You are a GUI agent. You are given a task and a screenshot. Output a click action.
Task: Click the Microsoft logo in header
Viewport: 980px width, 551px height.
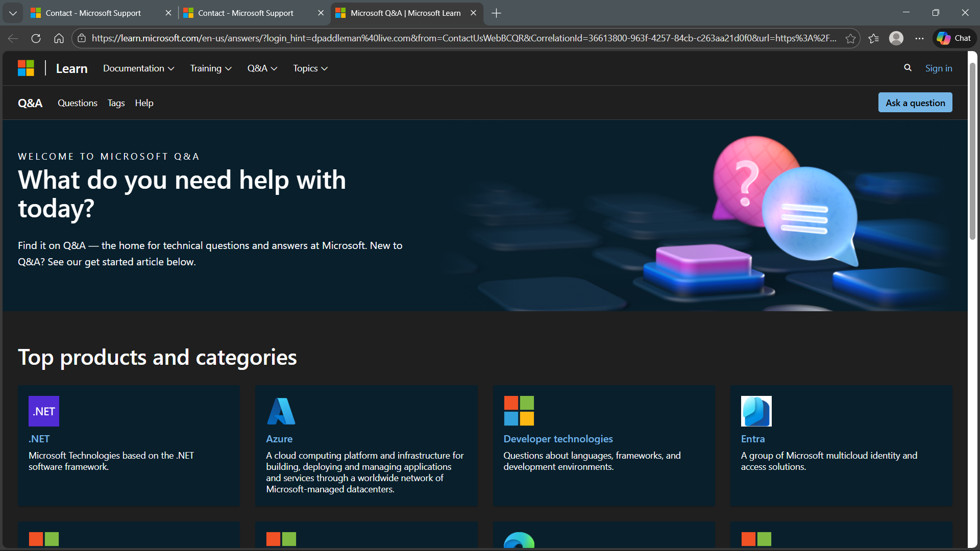[26, 68]
